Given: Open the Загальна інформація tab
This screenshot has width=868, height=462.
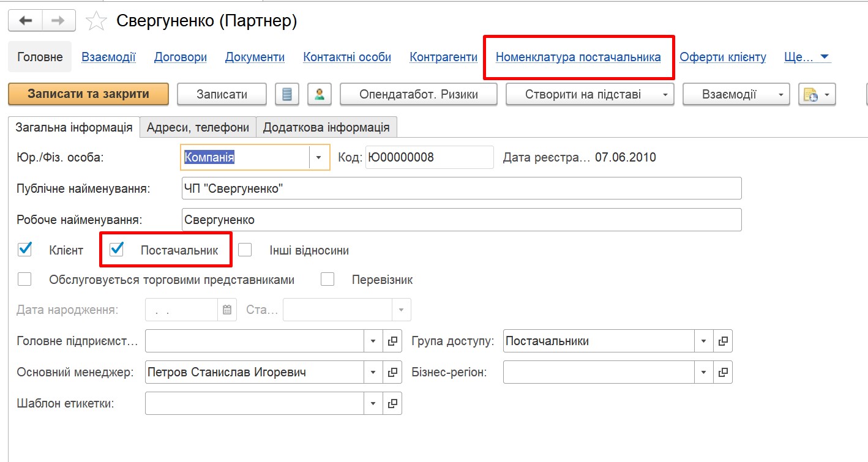Looking at the screenshot, I should tap(74, 127).
